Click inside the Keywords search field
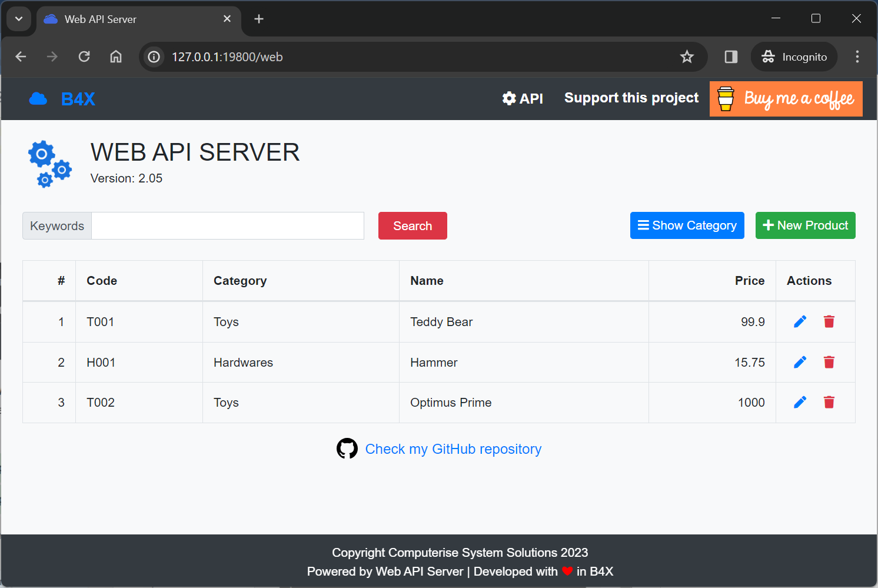Screen dimensions: 878x588 coord(228,225)
